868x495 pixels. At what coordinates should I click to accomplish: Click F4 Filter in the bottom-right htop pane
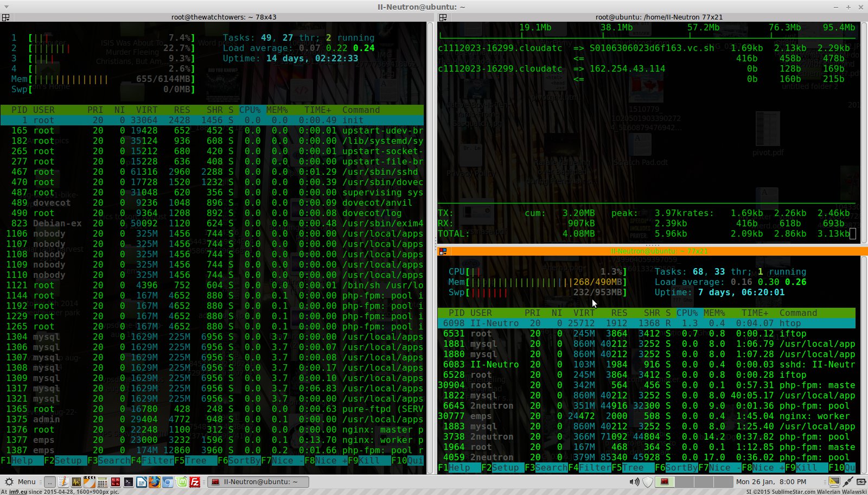590,467
